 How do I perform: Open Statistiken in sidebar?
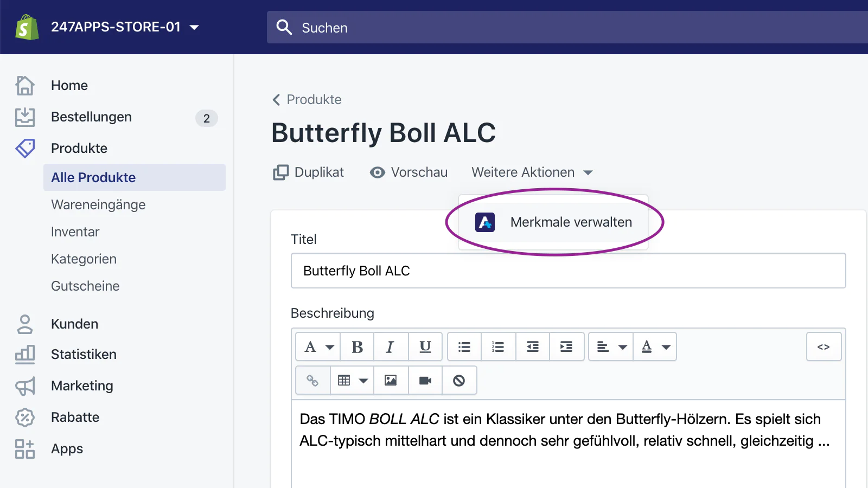(84, 355)
